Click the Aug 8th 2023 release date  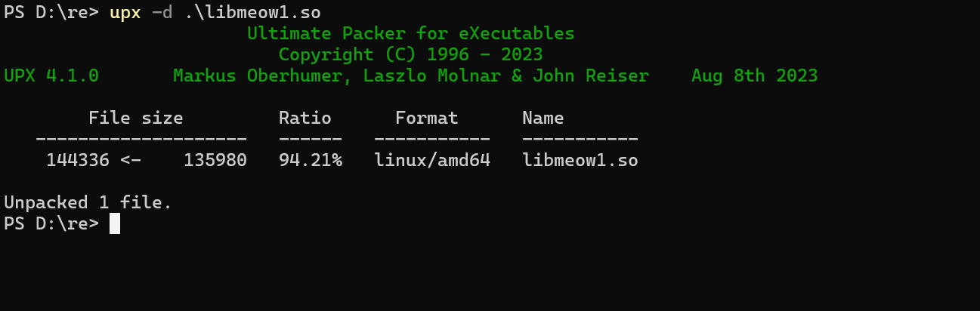[x=754, y=76]
